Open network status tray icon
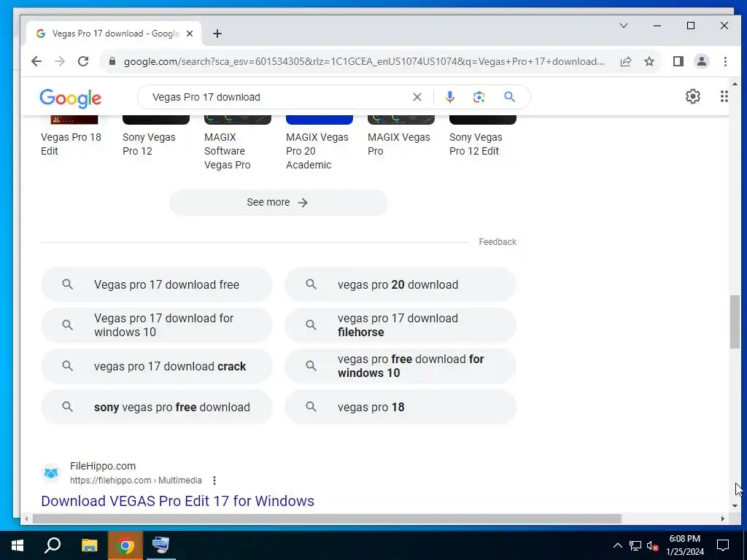The image size is (747, 560). 635,545
